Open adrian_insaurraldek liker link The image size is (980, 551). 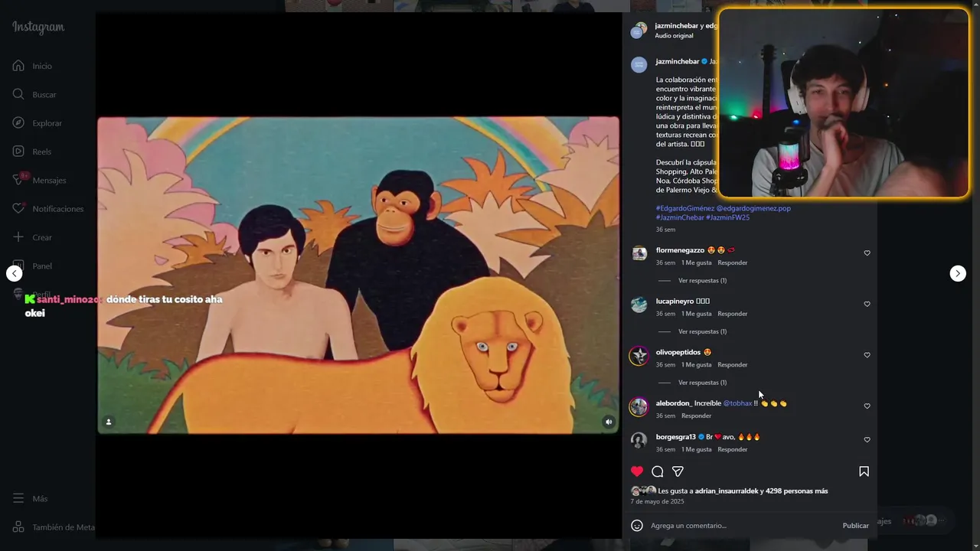[727, 491]
